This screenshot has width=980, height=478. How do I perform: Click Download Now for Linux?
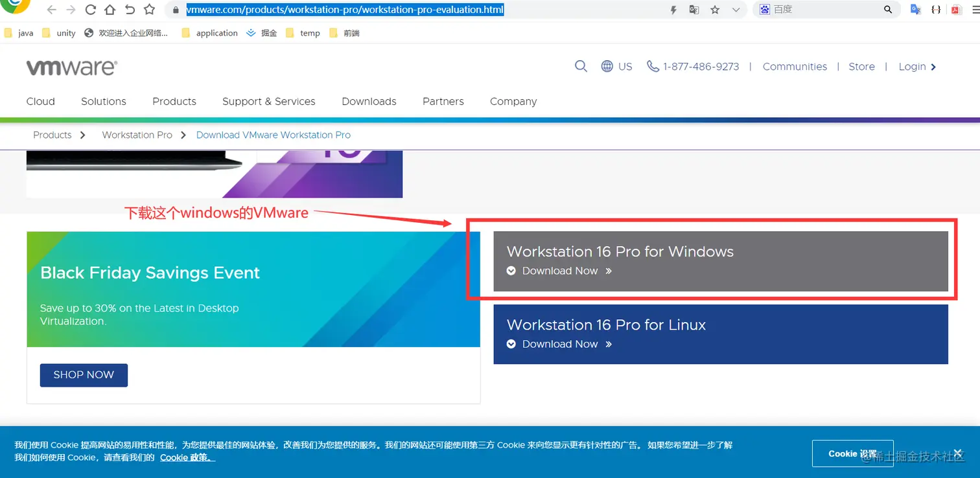coord(560,344)
